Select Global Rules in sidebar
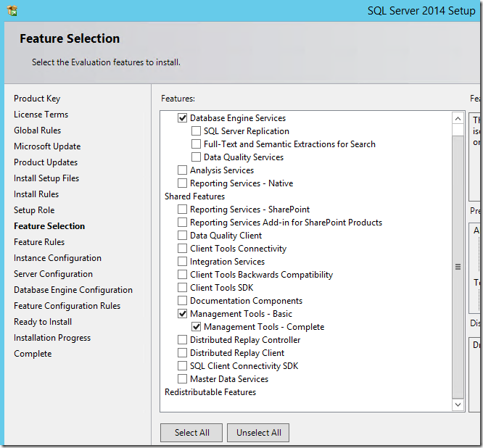 [37, 130]
